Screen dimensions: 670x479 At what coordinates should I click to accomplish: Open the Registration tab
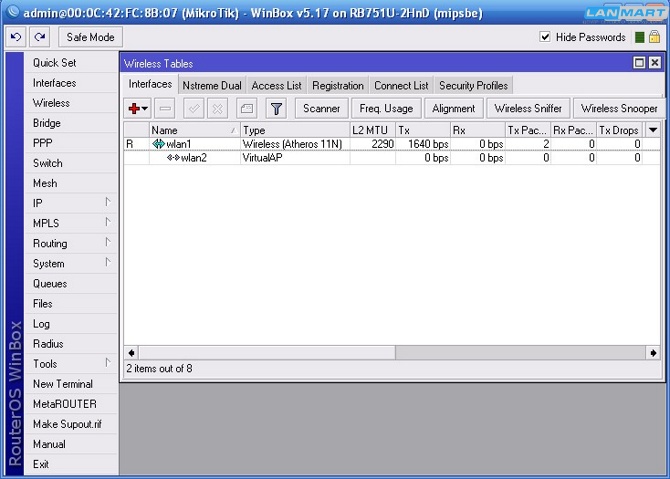[x=338, y=85]
